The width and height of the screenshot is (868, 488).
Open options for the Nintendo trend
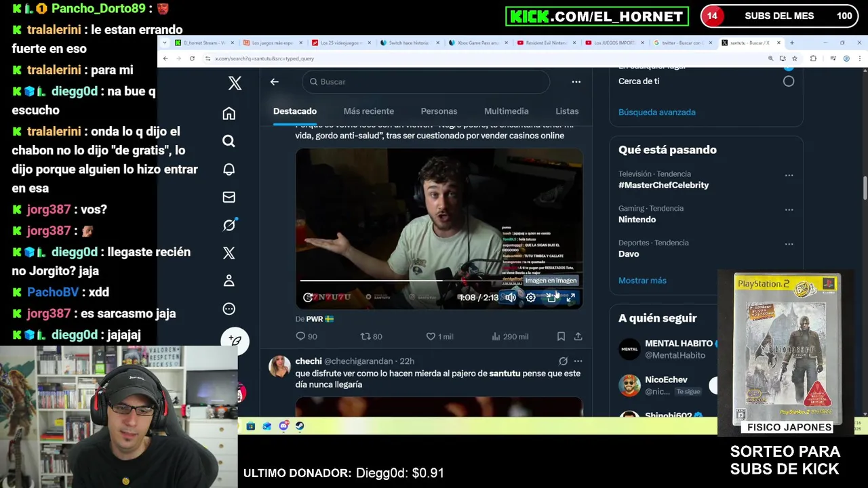(x=789, y=209)
